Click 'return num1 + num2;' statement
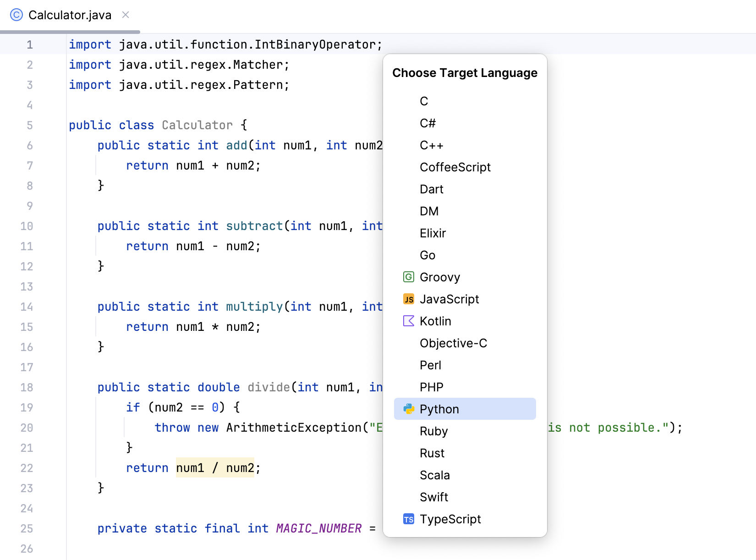The height and width of the screenshot is (560, 756). point(193,166)
